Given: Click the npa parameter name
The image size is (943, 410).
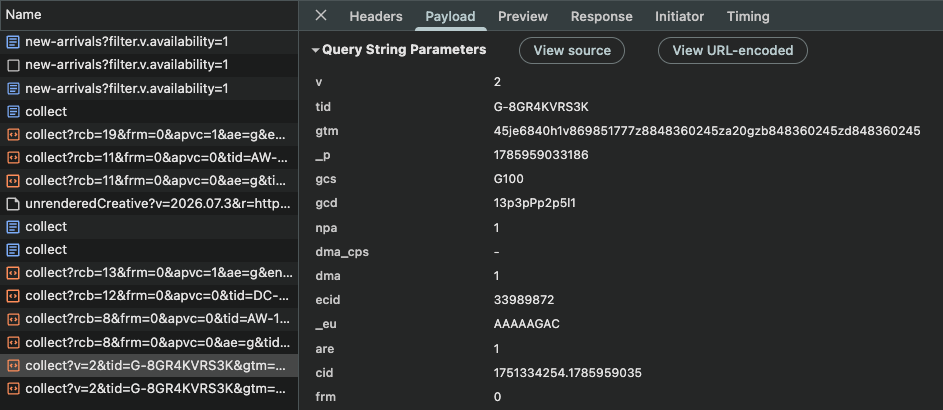Looking at the screenshot, I should [325, 228].
